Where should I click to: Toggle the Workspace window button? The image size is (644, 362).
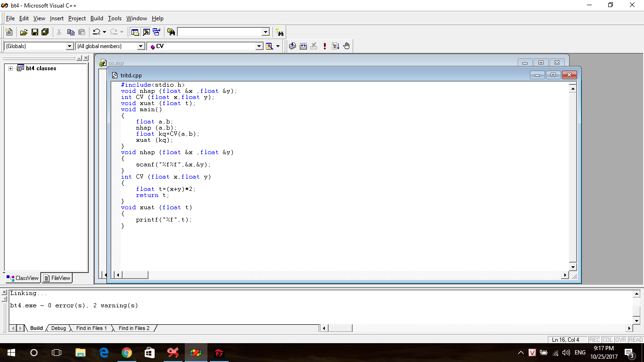coord(135,32)
